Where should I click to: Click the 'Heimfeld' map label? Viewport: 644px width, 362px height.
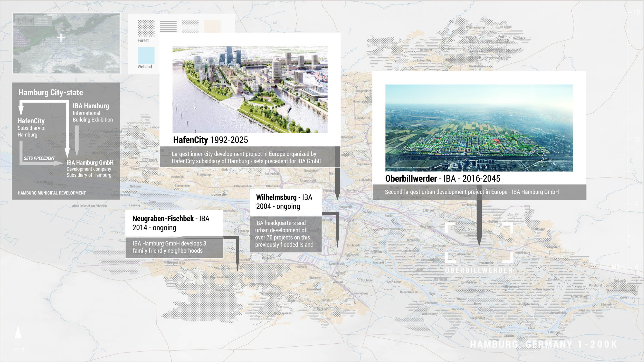(301, 267)
